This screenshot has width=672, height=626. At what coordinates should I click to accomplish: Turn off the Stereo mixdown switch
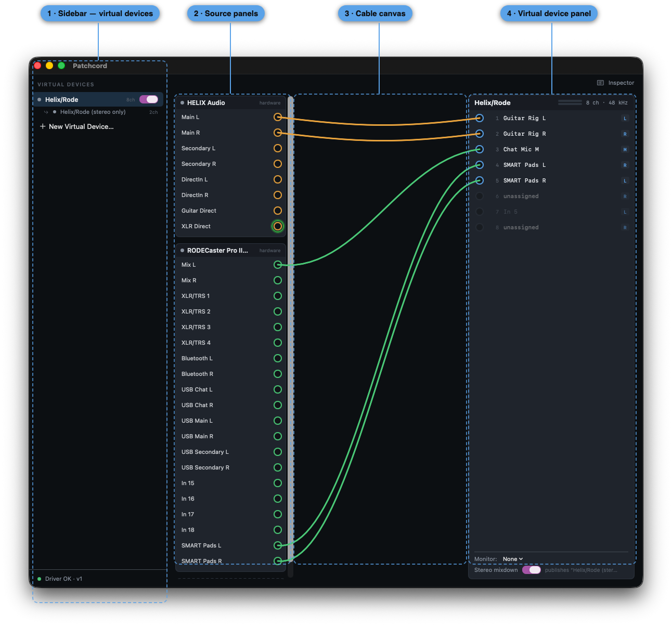[x=532, y=570]
